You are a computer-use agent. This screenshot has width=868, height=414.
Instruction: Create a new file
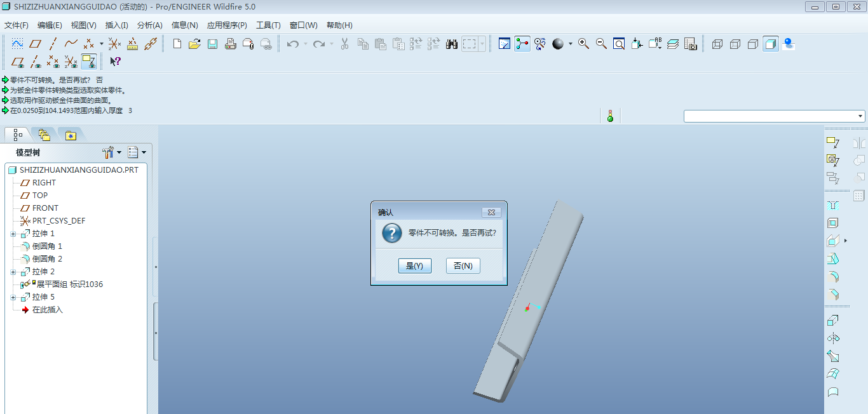177,44
